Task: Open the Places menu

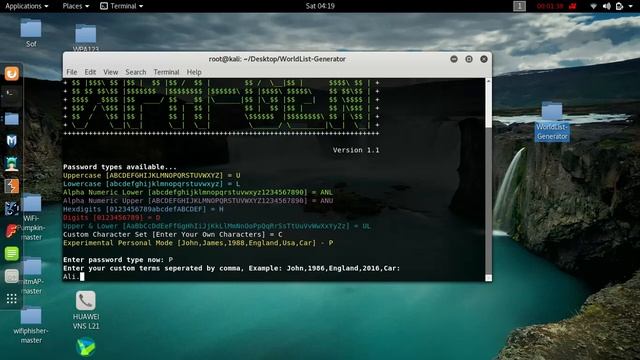Action: pos(76,6)
